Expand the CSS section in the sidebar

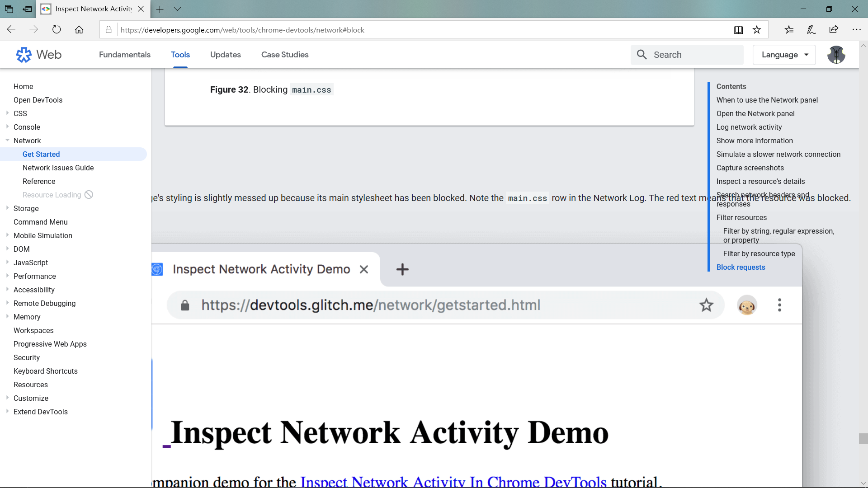[x=7, y=113]
